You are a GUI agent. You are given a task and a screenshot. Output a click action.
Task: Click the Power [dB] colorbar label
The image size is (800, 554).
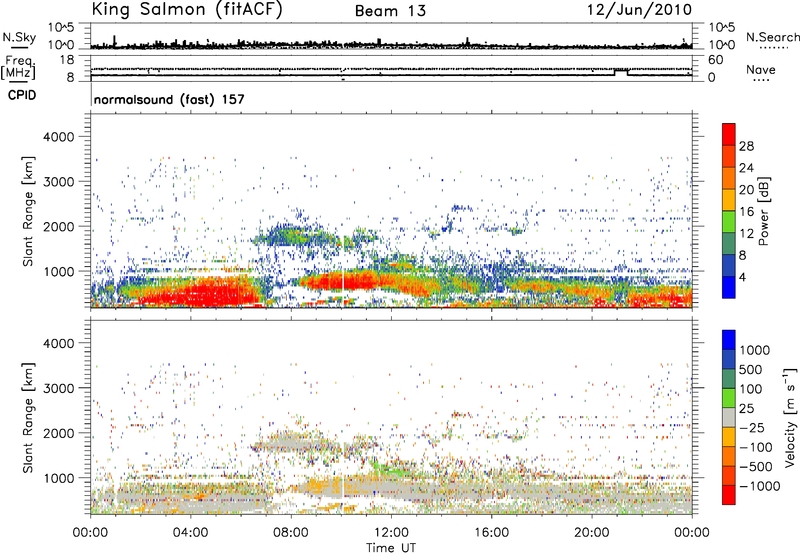(x=763, y=211)
